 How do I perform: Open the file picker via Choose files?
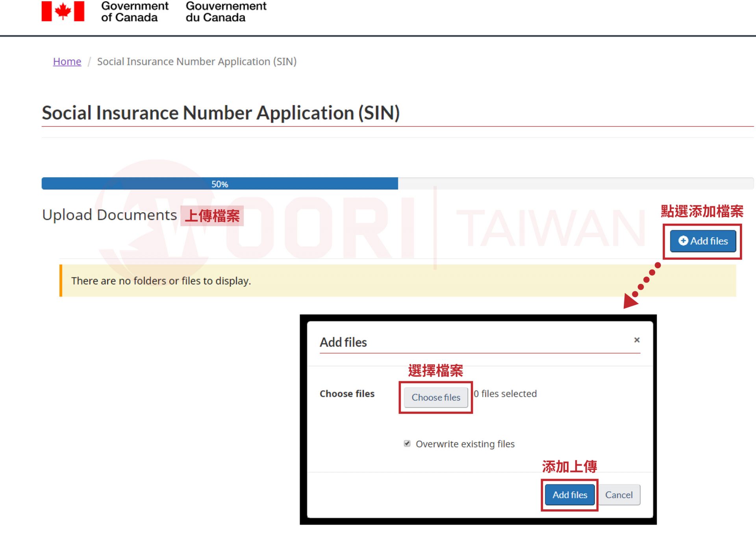435,397
